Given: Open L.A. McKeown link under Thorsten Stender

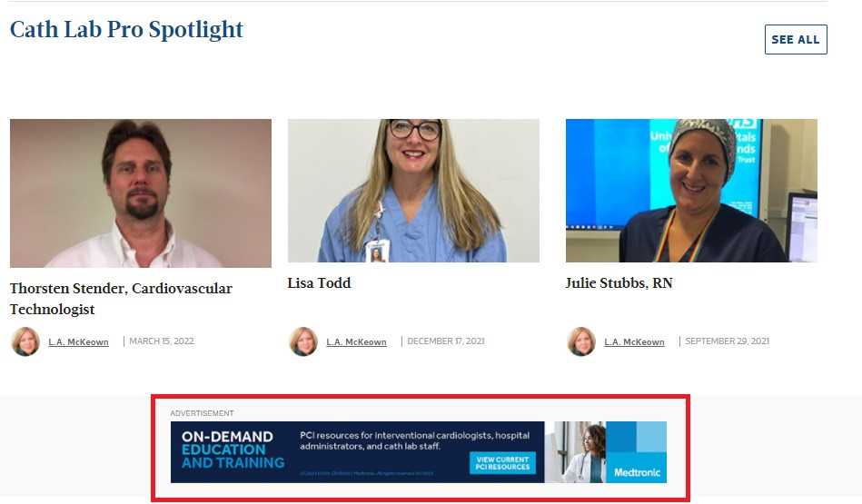Looking at the screenshot, I should (79, 341).
